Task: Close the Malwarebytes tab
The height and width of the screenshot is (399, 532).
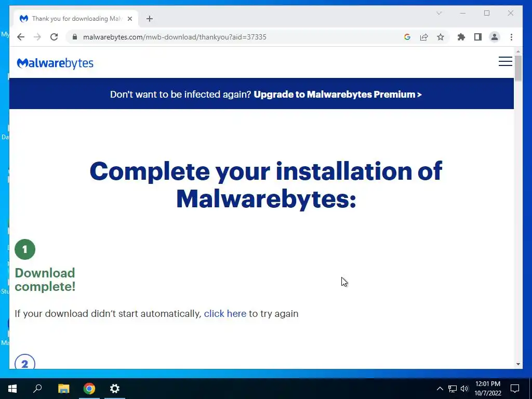Action: 129,19
